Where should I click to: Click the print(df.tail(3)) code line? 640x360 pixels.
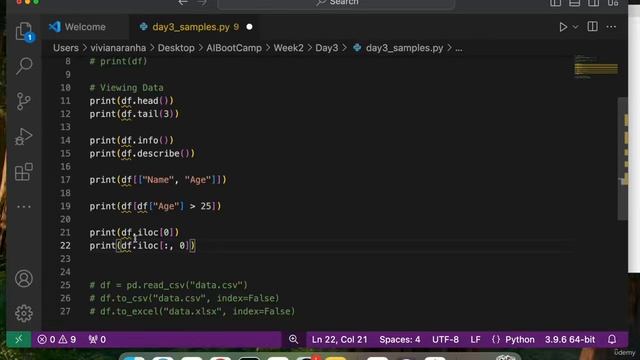tap(134, 114)
